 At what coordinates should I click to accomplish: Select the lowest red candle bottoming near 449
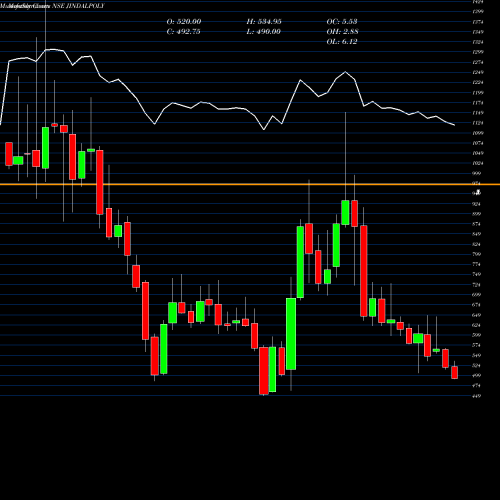point(264,371)
